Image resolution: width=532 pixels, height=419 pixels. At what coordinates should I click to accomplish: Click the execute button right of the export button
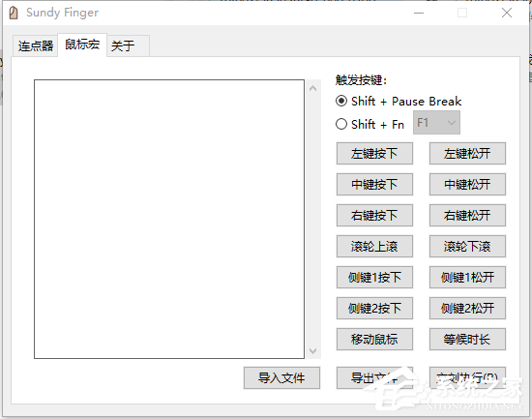click(x=467, y=377)
